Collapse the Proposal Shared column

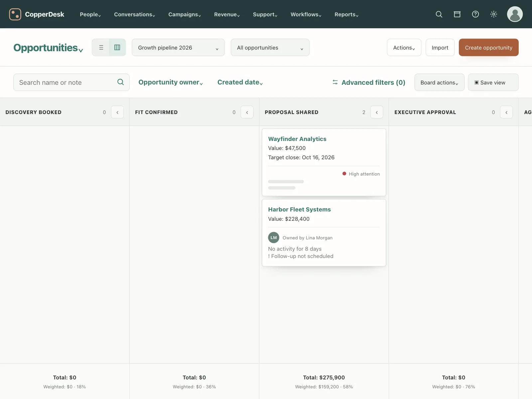coord(377,112)
